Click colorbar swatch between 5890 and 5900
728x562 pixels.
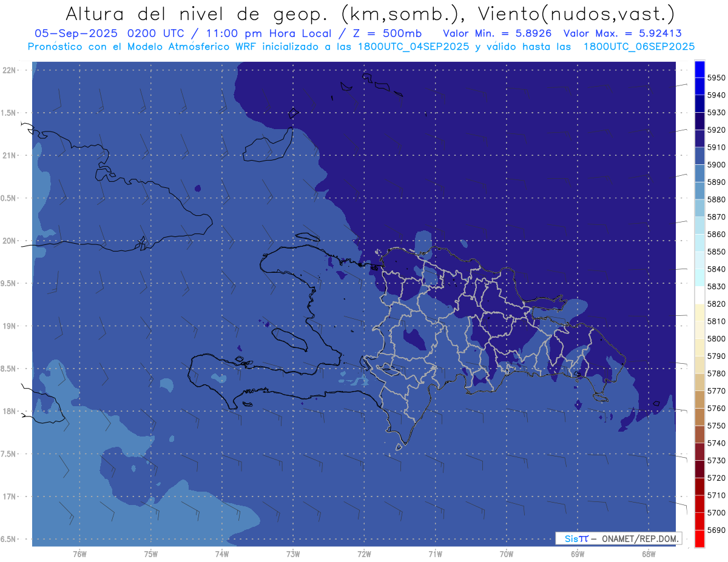[x=699, y=173]
